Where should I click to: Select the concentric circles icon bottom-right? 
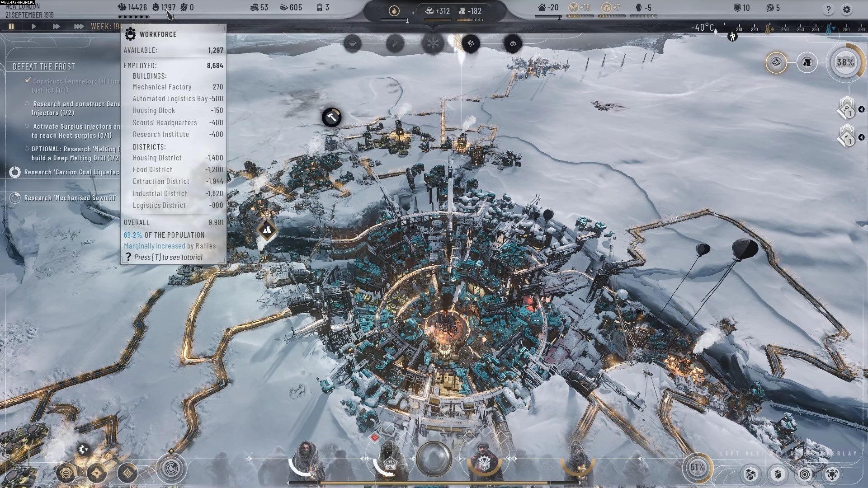pos(805,474)
